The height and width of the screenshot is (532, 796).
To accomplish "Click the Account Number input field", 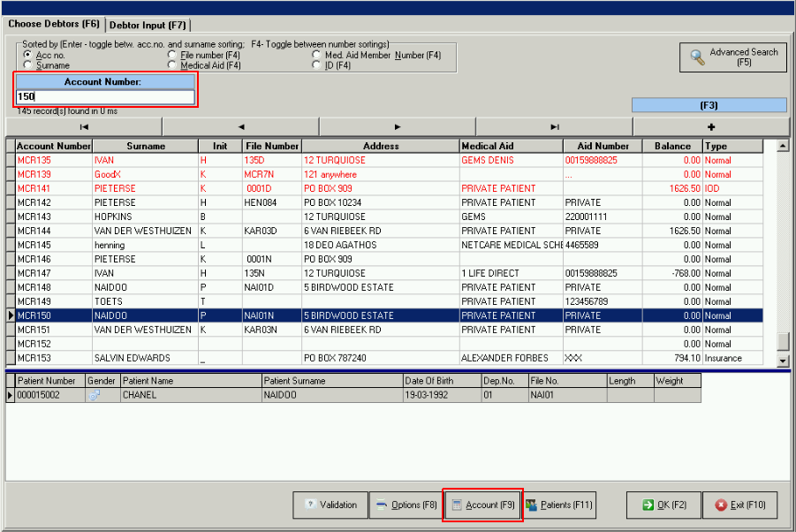I will click(104, 97).
